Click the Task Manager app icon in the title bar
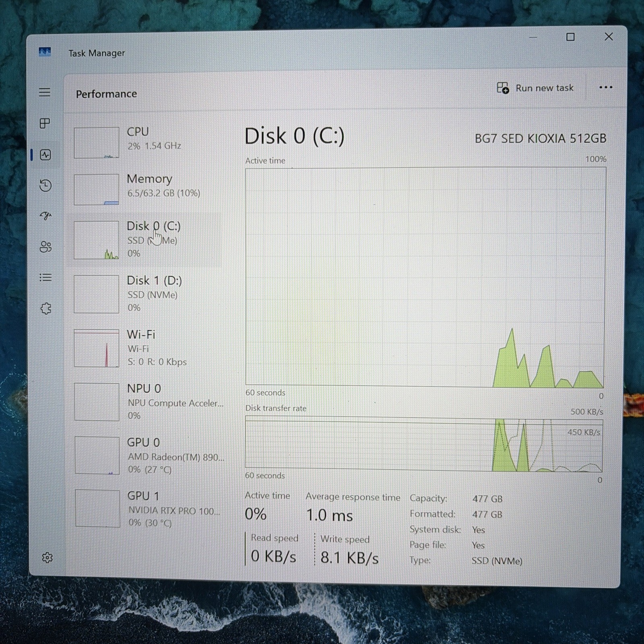 pyautogui.click(x=45, y=52)
